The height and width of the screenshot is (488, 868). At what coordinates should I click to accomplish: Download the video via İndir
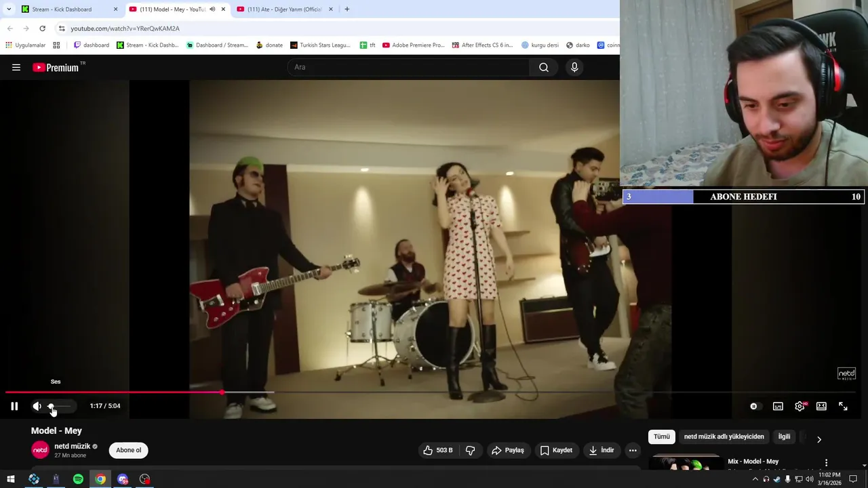[601, 450]
